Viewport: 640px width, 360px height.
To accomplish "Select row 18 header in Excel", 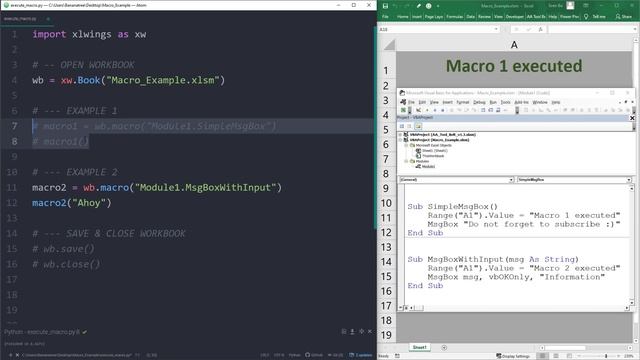I will (x=386, y=320).
